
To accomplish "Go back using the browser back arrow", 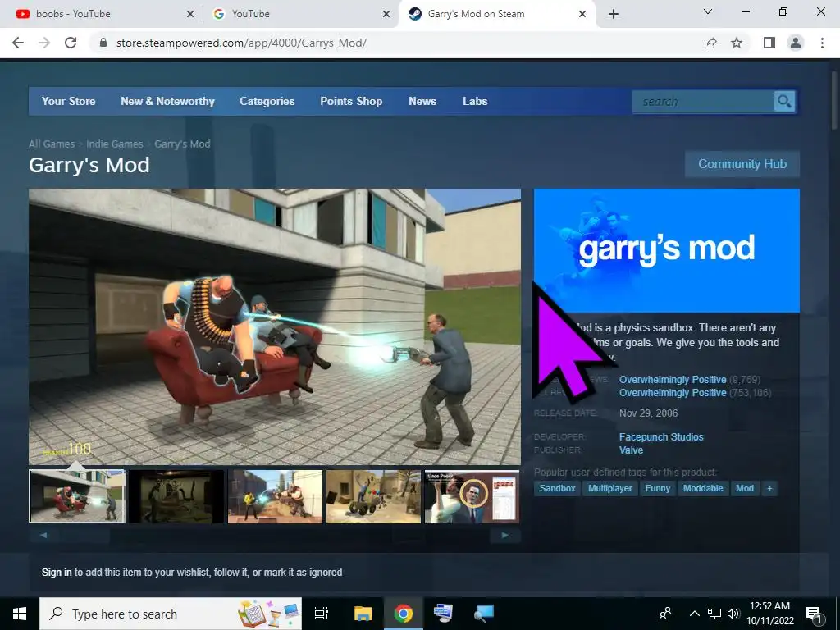I will point(18,43).
